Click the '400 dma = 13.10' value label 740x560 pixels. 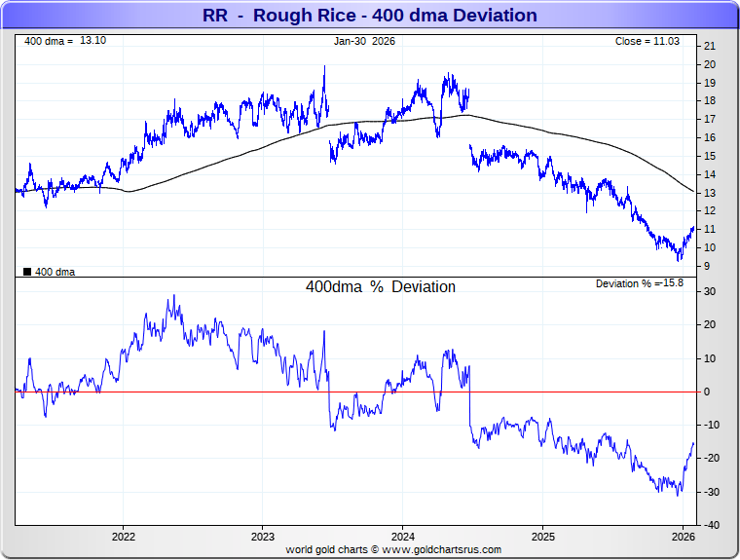point(65,41)
